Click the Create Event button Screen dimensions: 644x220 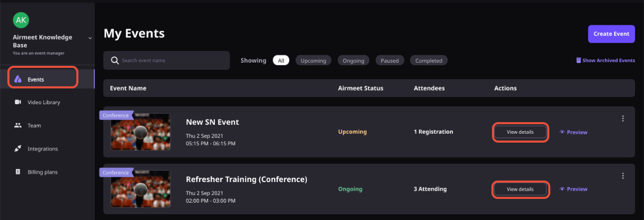point(611,34)
